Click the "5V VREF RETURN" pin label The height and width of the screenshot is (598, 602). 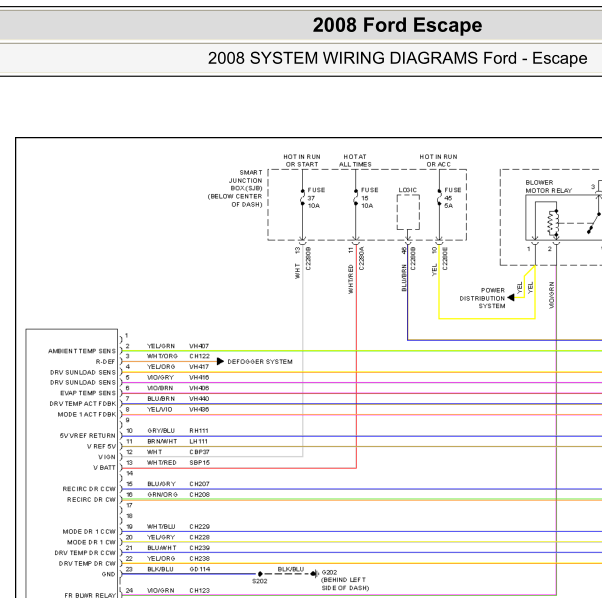pyautogui.click(x=88, y=436)
